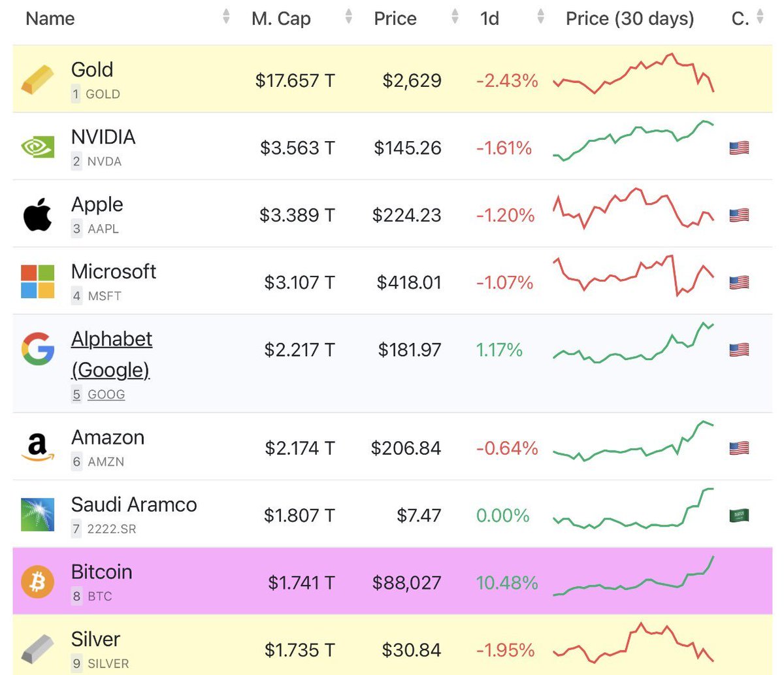This screenshot has height=675, width=784.
Task: Click the Google G logo
Action: click(38, 348)
